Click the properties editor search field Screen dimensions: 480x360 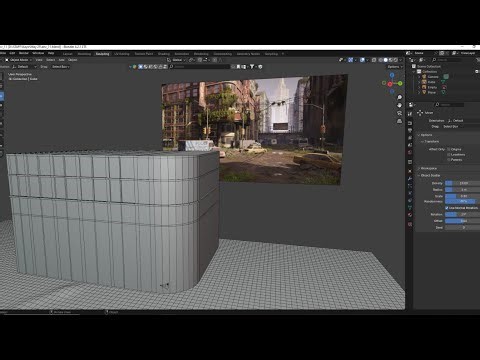tap(449, 105)
